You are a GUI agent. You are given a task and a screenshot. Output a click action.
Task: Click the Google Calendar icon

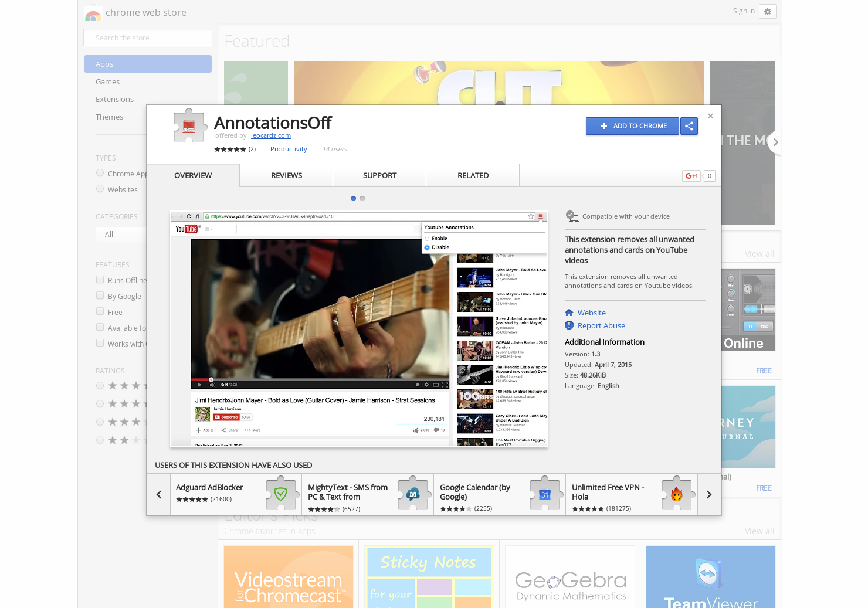click(545, 494)
